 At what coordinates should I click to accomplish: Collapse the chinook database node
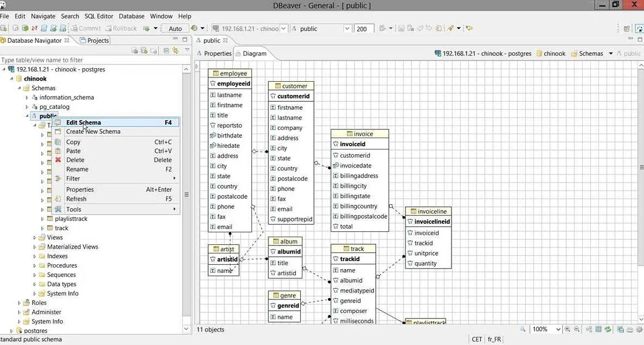click(11, 79)
